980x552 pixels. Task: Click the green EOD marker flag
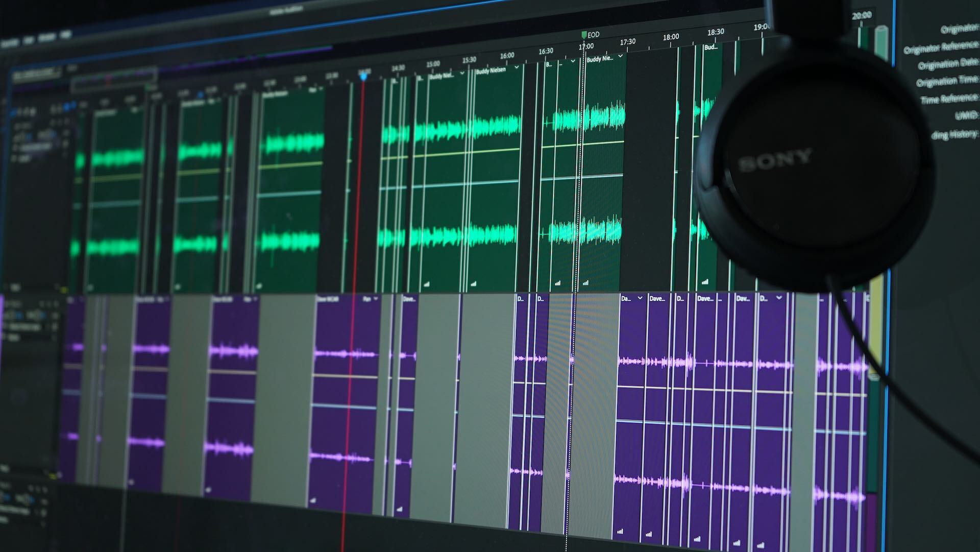coord(584,34)
